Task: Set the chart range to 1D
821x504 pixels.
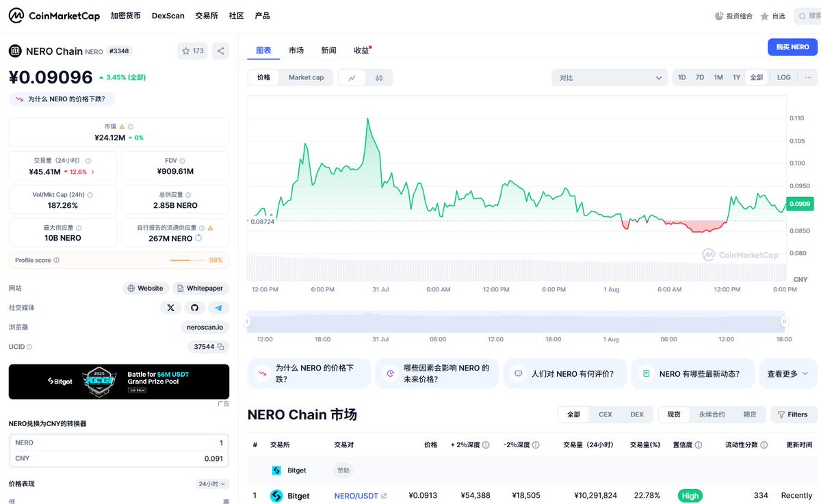Action: [682, 77]
